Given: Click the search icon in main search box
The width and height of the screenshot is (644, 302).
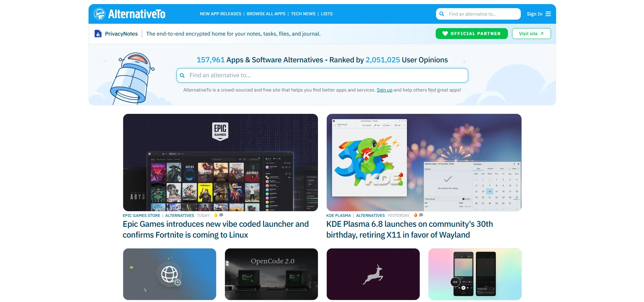Looking at the screenshot, I should tap(182, 76).
